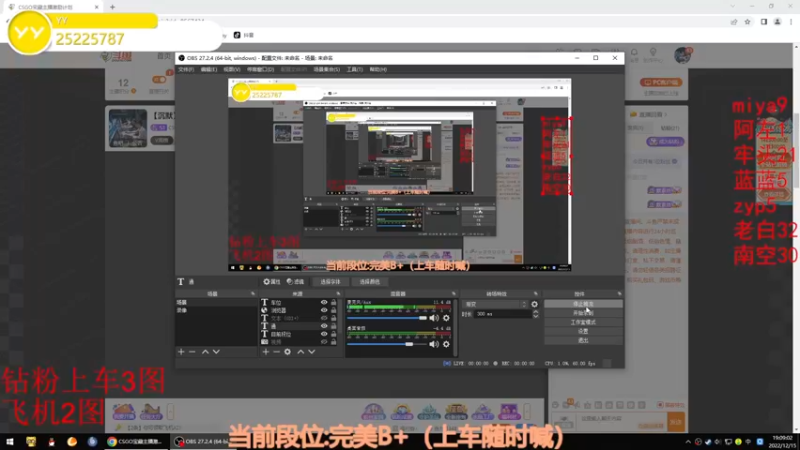Open the scene transition properties gear
This screenshot has width=800, height=450.
[534, 304]
